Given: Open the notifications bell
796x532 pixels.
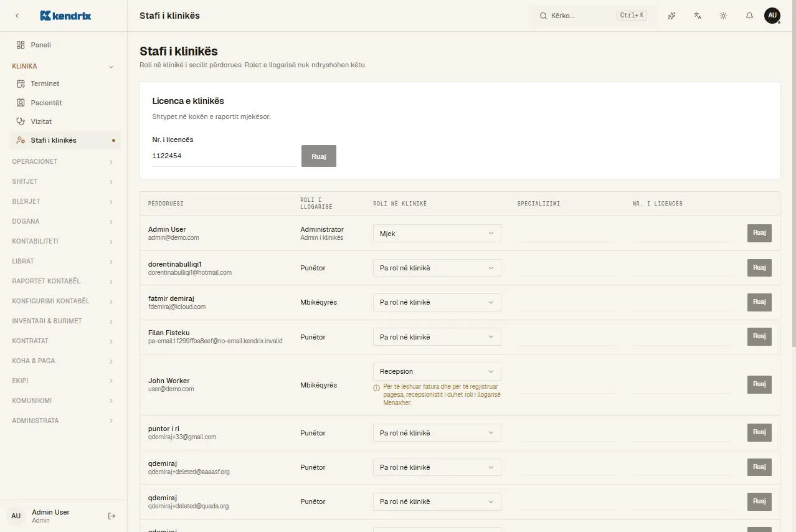Looking at the screenshot, I should (749, 16).
